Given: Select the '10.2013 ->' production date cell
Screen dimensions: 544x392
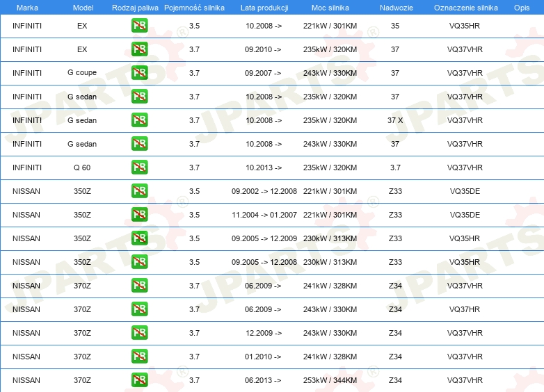Looking at the screenshot, I should coord(264,168).
